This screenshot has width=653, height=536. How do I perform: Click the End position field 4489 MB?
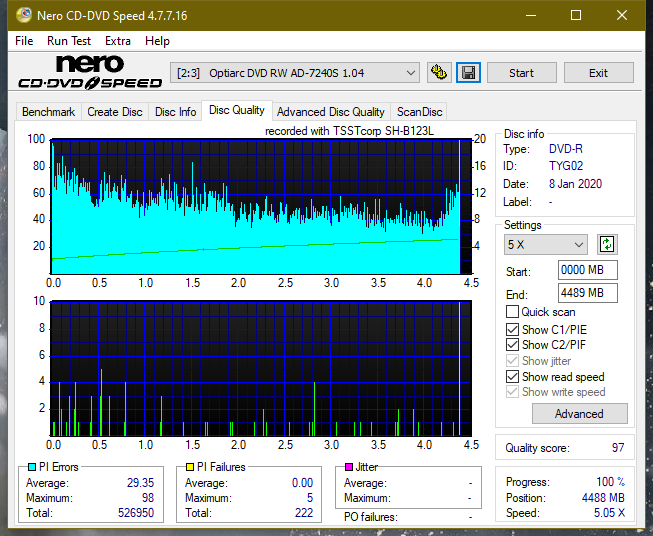[587, 293]
